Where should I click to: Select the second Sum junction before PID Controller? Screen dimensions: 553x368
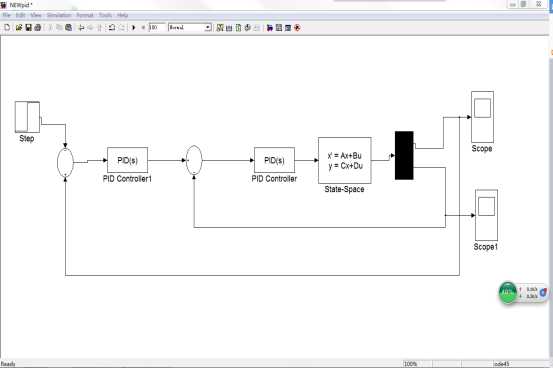click(x=194, y=160)
